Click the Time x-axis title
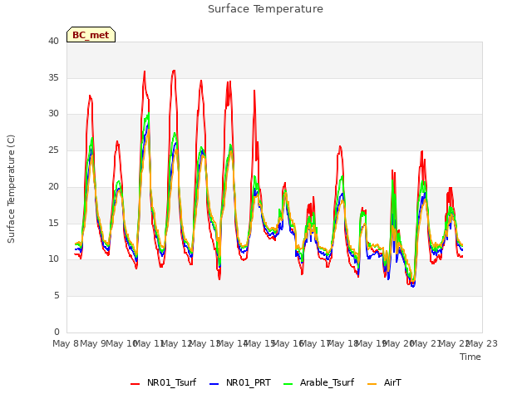The height and width of the screenshot is (399, 532). point(470,357)
